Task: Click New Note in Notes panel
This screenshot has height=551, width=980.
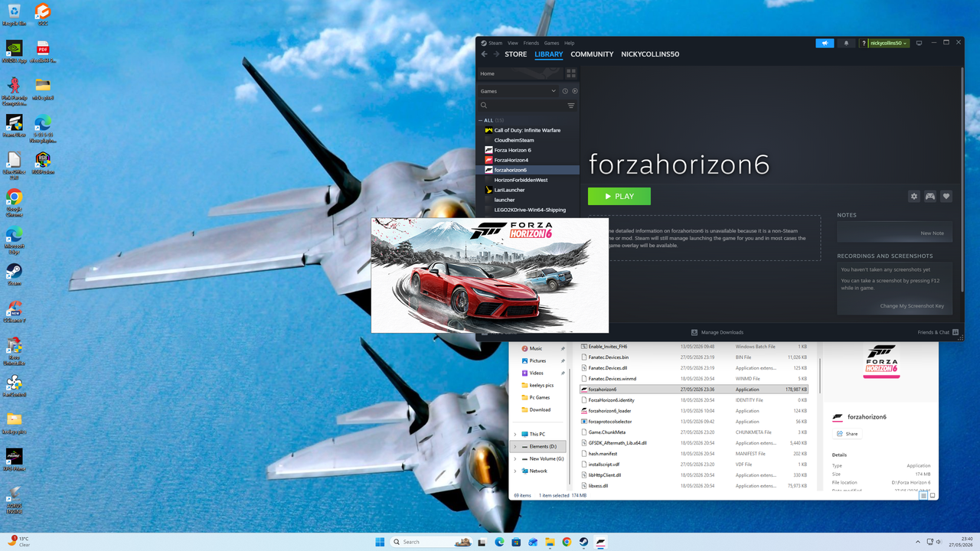Action: [933, 233]
